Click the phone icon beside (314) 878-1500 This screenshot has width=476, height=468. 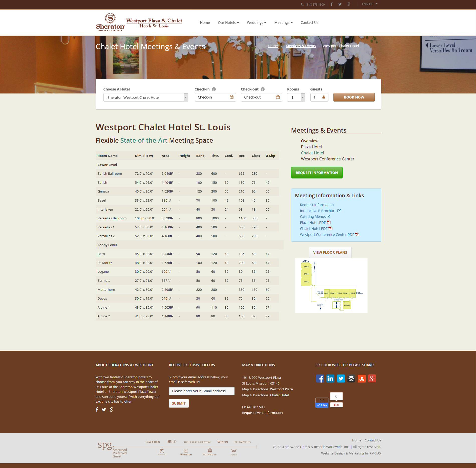pos(302,4)
